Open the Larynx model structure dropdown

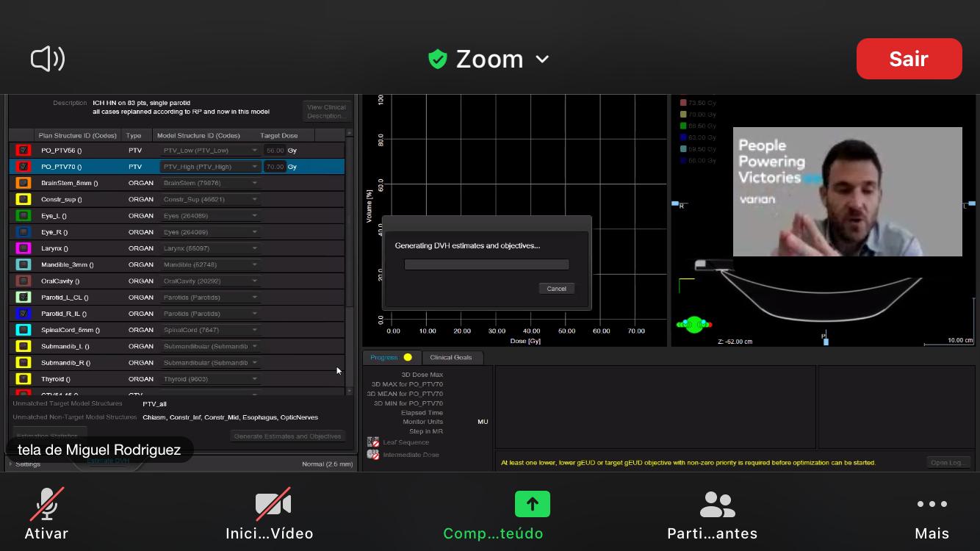(210, 248)
